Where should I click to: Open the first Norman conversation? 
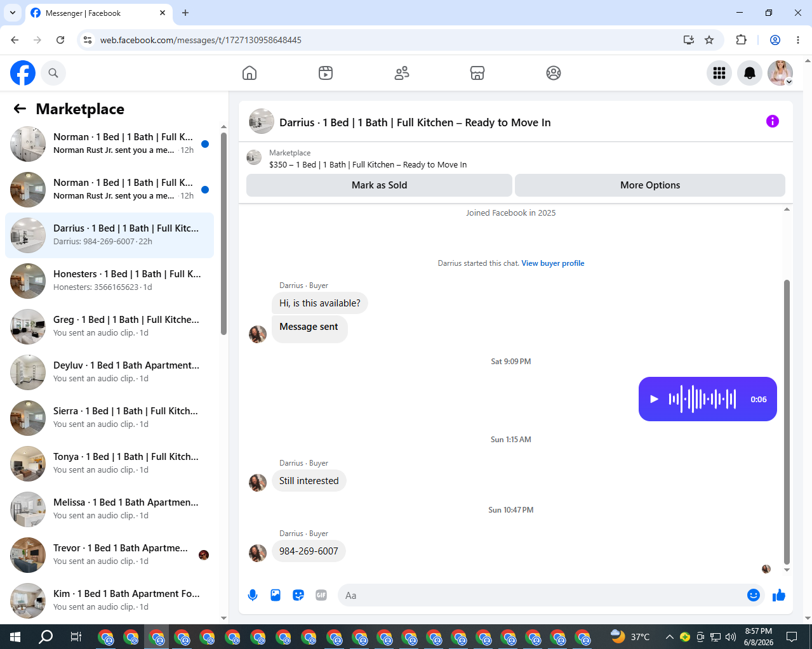coord(109,144)
